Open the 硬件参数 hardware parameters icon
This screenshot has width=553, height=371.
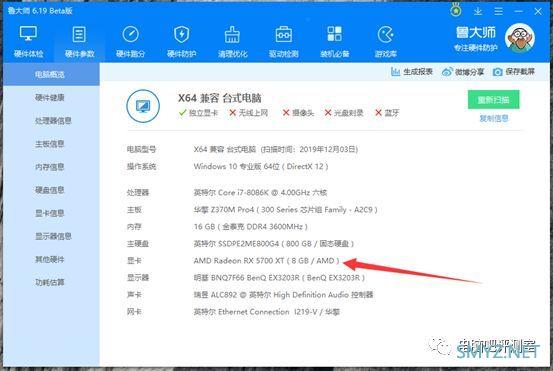tap(79, 41)
